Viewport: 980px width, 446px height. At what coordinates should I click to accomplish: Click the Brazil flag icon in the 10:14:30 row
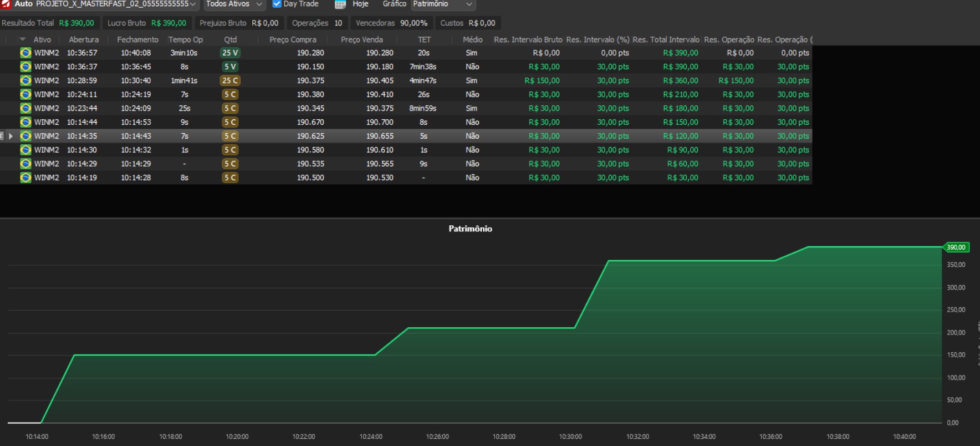pos(25,150)
